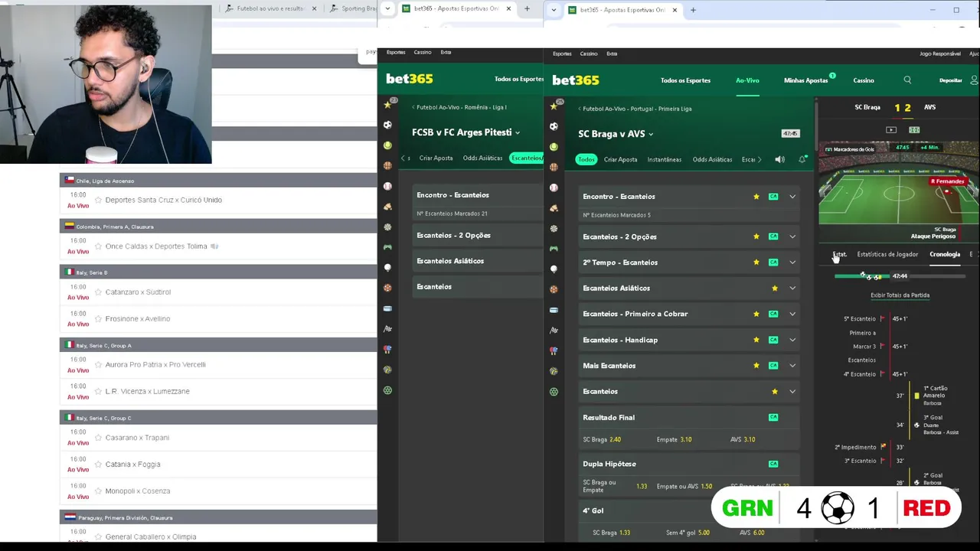Open the search magnifier in bet365 header
The width and height of the screenshot is (980, 551).
point(907,80)
